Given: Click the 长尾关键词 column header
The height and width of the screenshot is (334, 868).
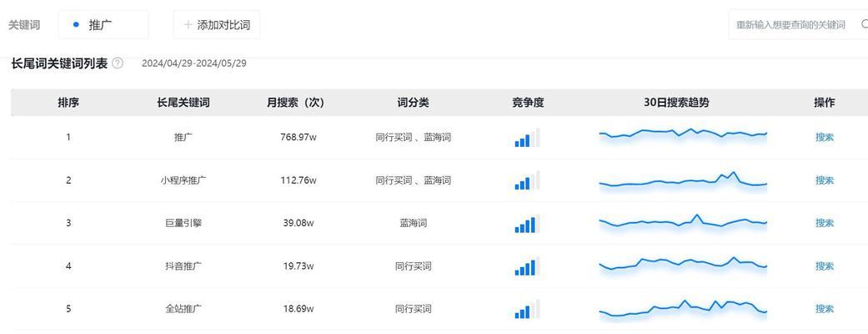Looking at the screenshot, I should [x=183, y=103].
